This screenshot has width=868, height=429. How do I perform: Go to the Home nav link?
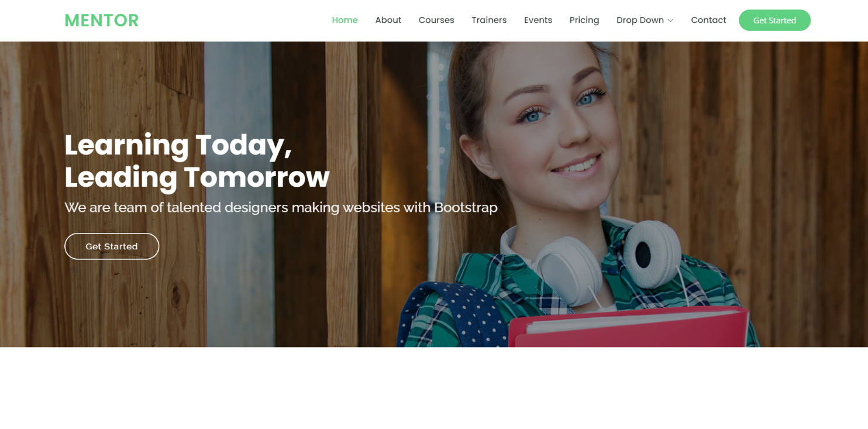coord(345,20)
